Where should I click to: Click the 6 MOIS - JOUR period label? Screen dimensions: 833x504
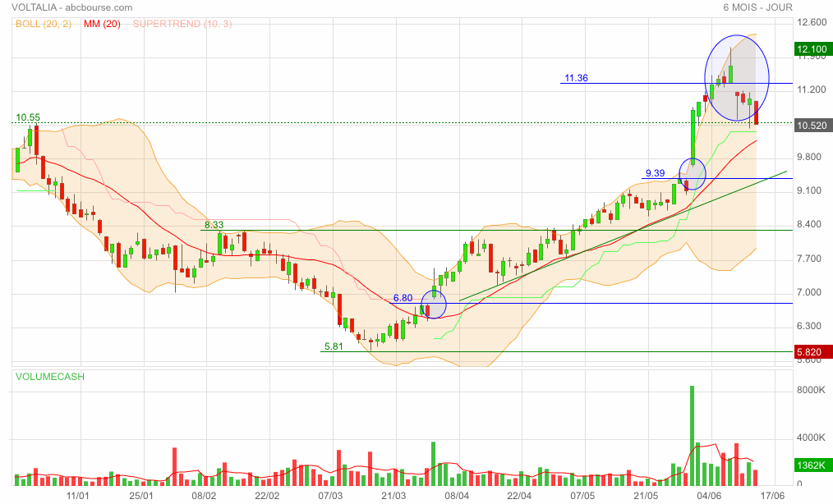pos(757,7)
